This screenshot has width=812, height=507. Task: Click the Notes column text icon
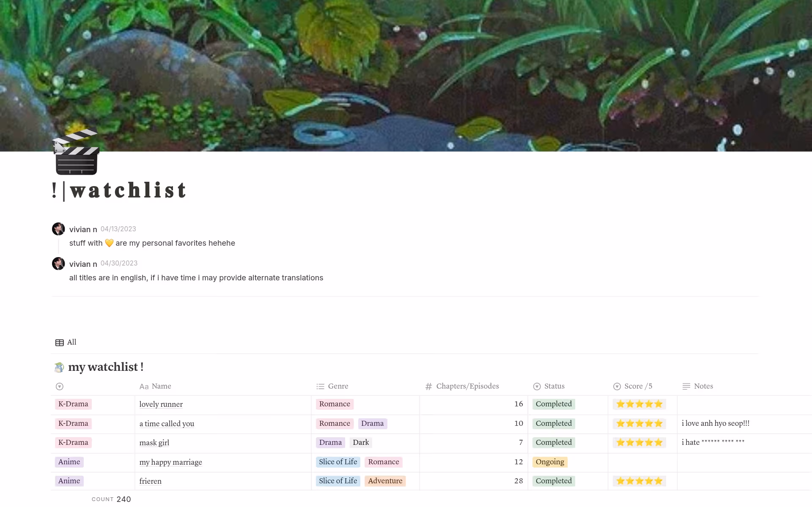click(686, 386)
